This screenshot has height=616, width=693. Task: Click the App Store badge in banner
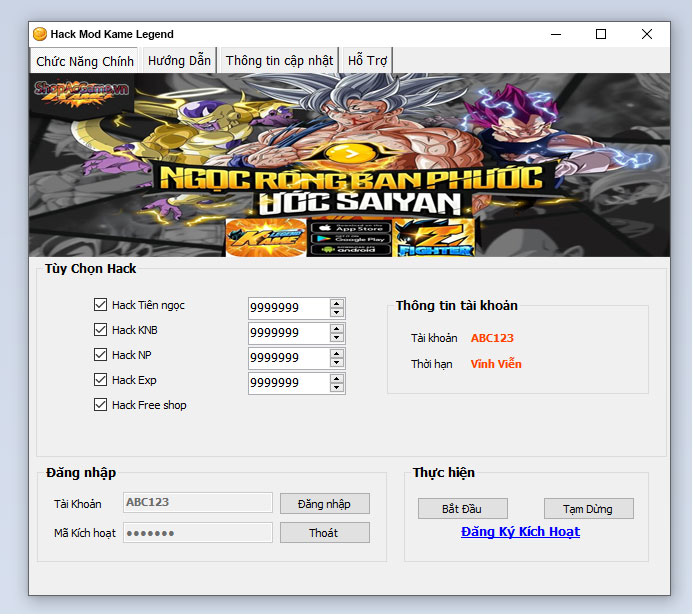click(350, 228)
